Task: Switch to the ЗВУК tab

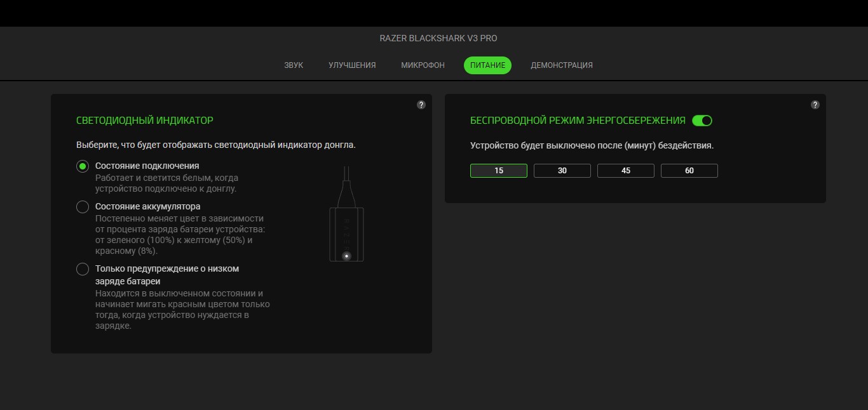Action: tap(294, 65)
